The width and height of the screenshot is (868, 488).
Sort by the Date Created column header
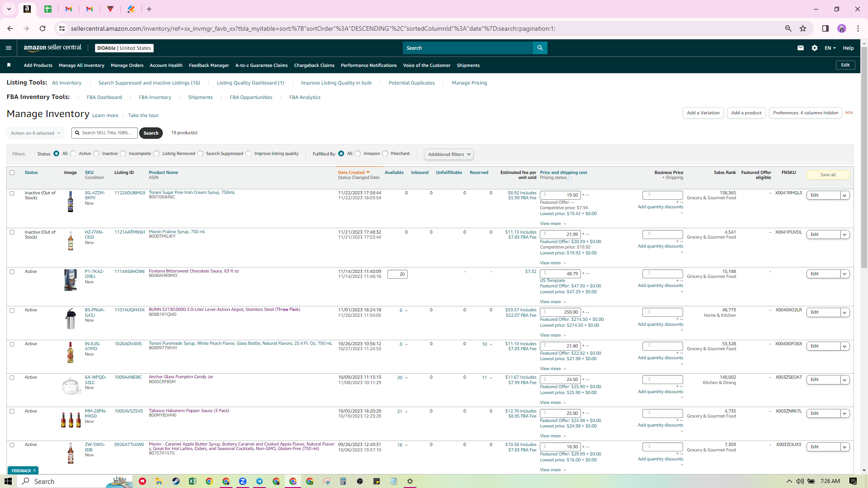[354, 173]
